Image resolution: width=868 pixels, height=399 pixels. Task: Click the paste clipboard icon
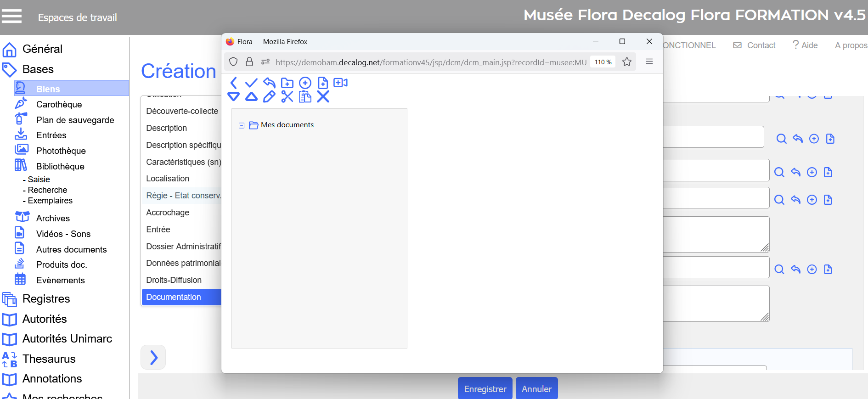[305, 97]
